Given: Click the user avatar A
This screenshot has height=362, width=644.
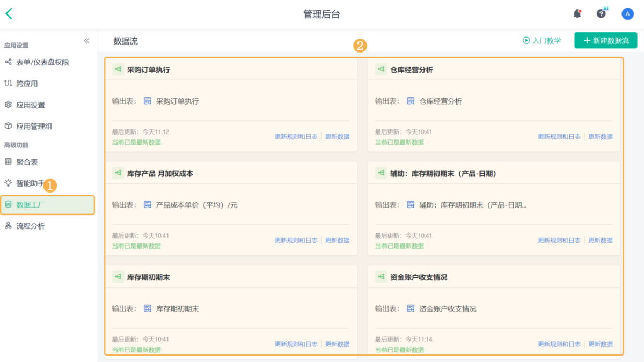Looking at the screenshot, I should pos(627,14).
